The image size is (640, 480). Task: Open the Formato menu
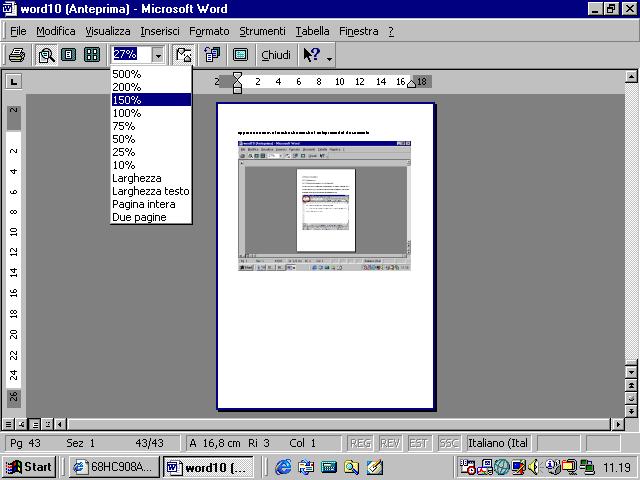pyautogui.click(x=209, y=31)
